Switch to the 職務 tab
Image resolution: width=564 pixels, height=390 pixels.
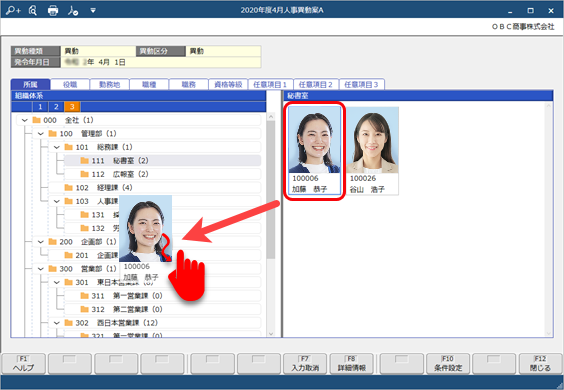click(x=188, y=85)
